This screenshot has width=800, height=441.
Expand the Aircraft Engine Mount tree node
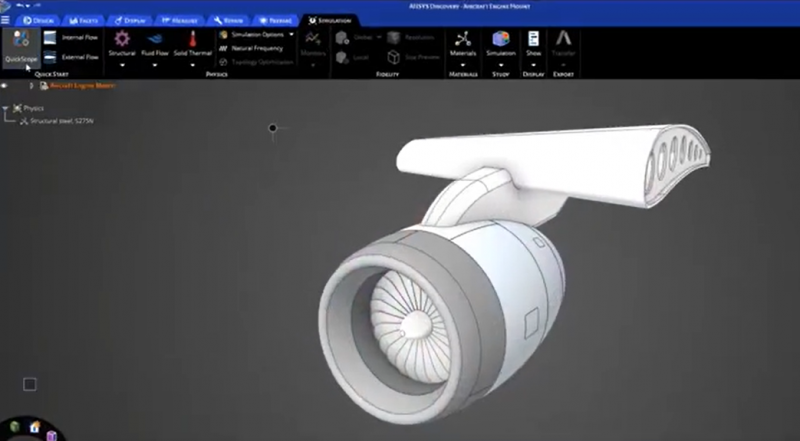[32, 86]
